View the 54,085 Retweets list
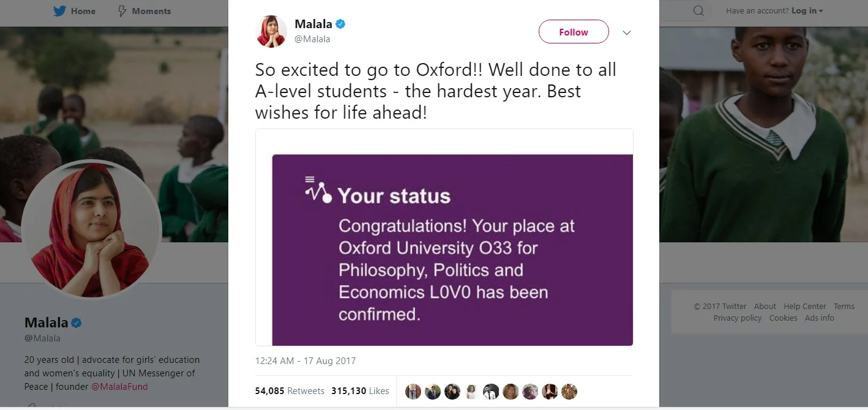 tap(290, 391)
